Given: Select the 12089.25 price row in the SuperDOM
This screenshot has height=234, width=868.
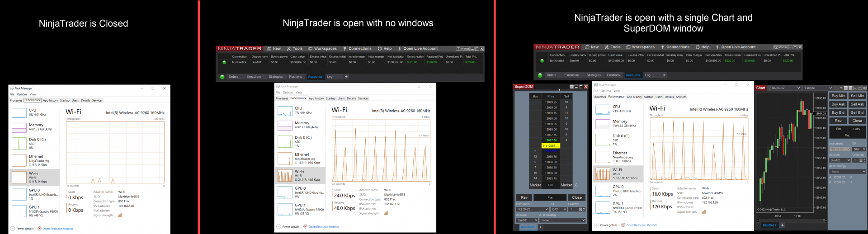Looking at the screenshot, I should pyautogui.click(x=551, y=102).
